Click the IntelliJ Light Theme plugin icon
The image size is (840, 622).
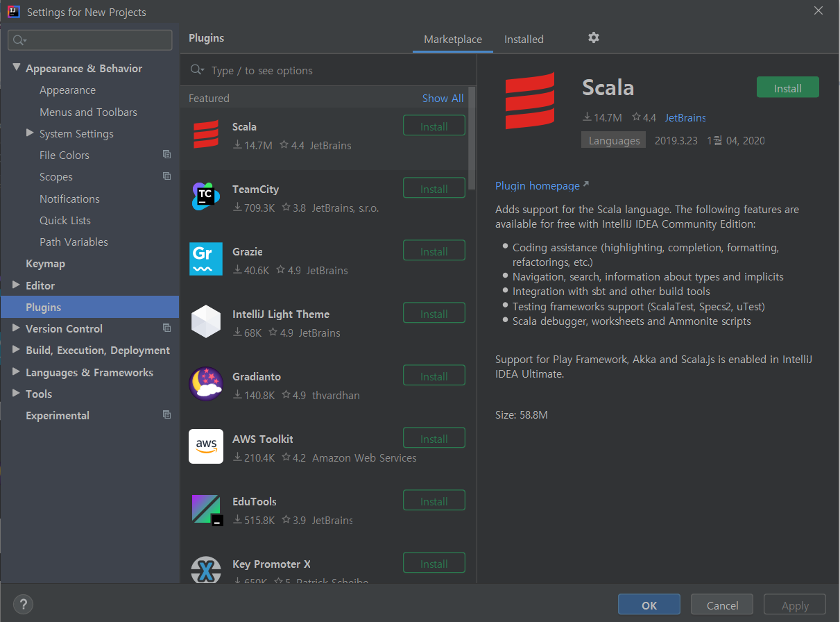(x=205, y=321)
